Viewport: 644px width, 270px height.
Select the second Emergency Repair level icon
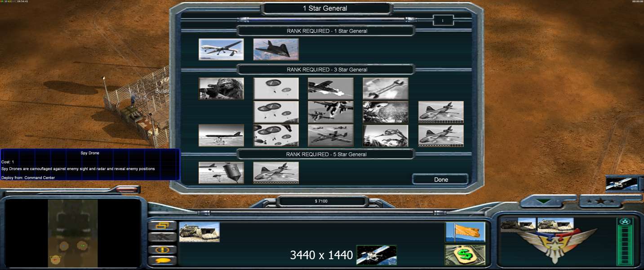[x=386, y=112]
